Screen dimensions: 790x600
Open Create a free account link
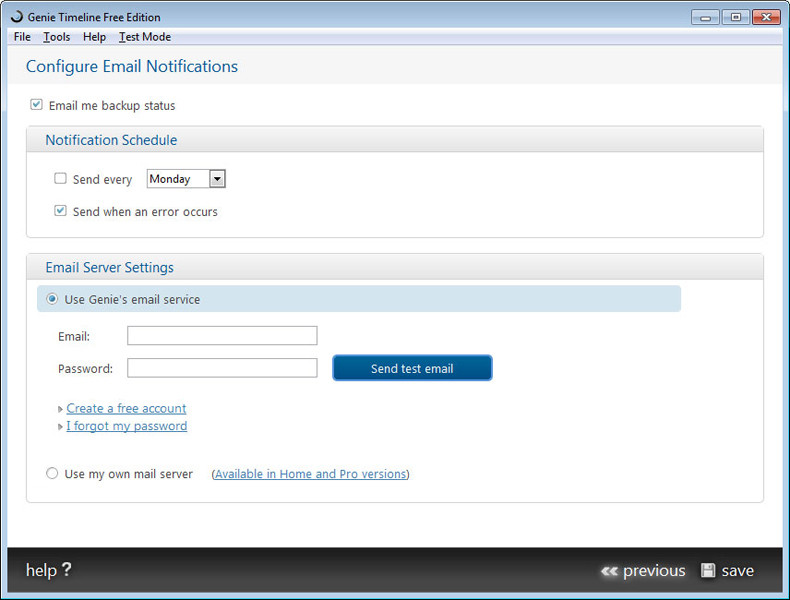click(126, 408)
